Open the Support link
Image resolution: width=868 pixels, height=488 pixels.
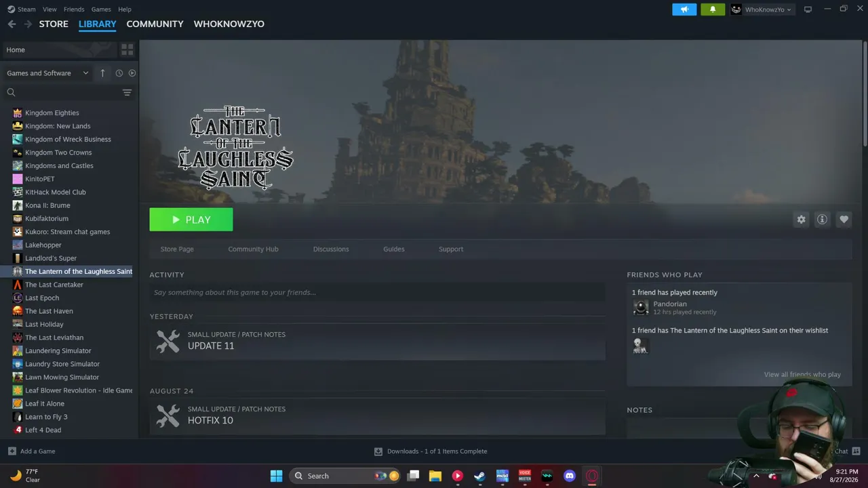(451, 249)
